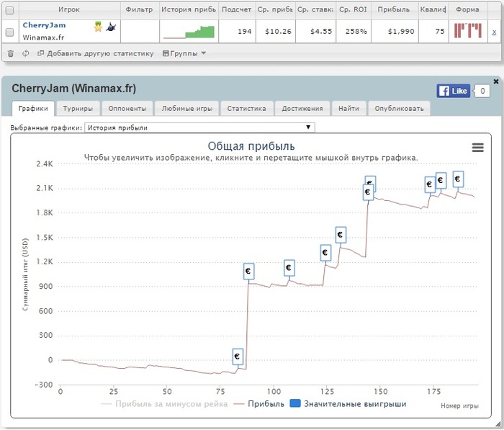This screenshot has width=504, height=430.
Task: Sort by 'Ср. ROI' column header
Action: [353, 9]
